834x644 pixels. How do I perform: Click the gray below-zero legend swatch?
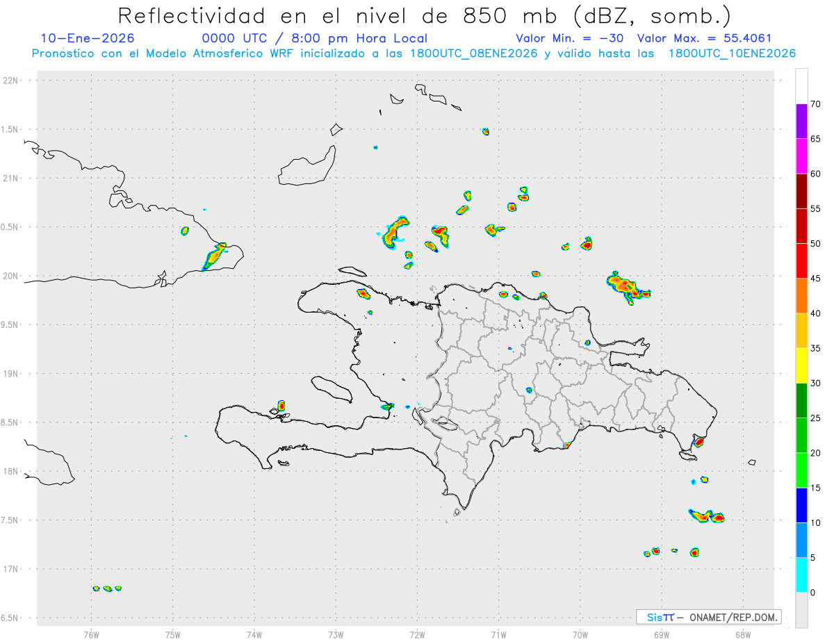pyautogui.click(x=801, y=610)
